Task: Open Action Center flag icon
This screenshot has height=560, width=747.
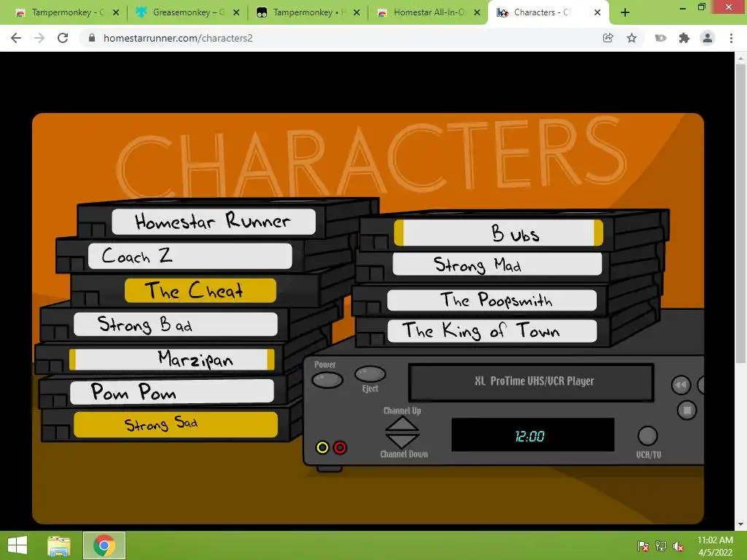Action: pyautogui.click(x=643, y=546)
